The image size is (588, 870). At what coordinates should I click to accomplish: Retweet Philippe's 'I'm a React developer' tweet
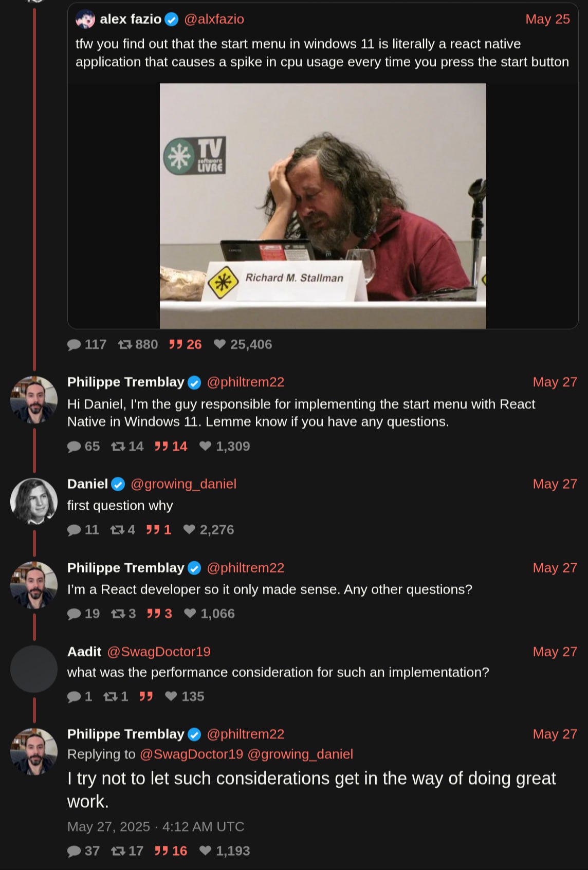(118, 614)
